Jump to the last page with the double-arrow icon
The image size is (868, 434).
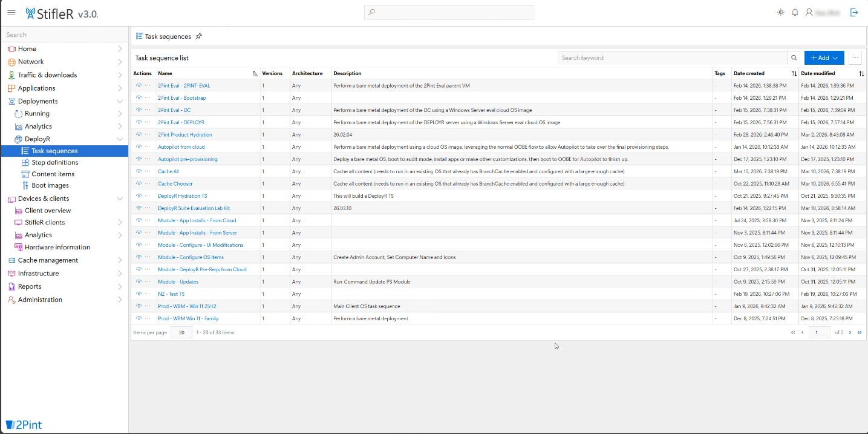coord(860,332)
